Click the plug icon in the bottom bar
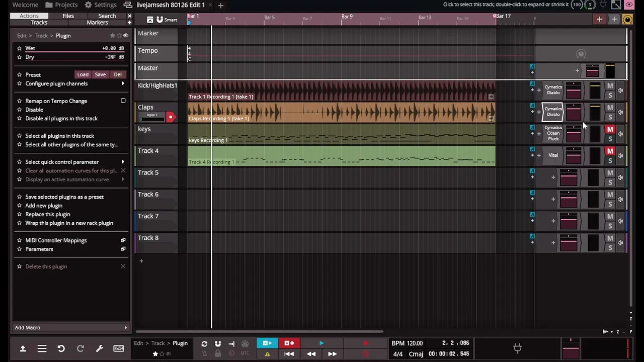The image size is (644, 362). click(x=517, y=347)
